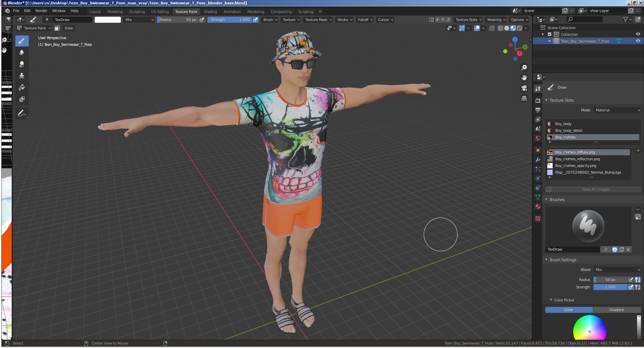644x348 pixels.
Task: Switch color picker to Gradient
Action: (x=617, y=310)
